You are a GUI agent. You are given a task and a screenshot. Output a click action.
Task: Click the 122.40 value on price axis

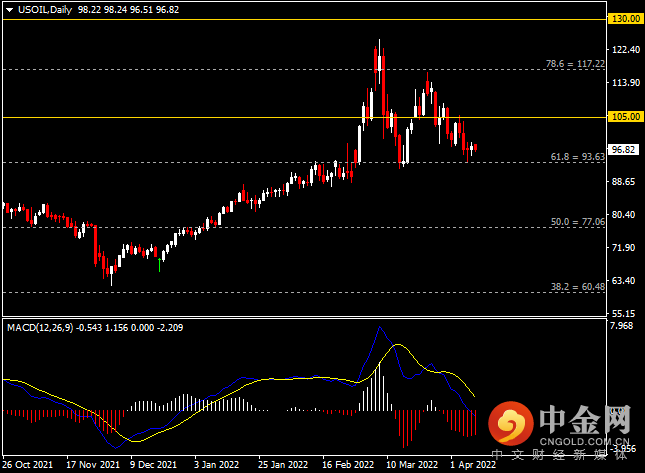(624, 50)
